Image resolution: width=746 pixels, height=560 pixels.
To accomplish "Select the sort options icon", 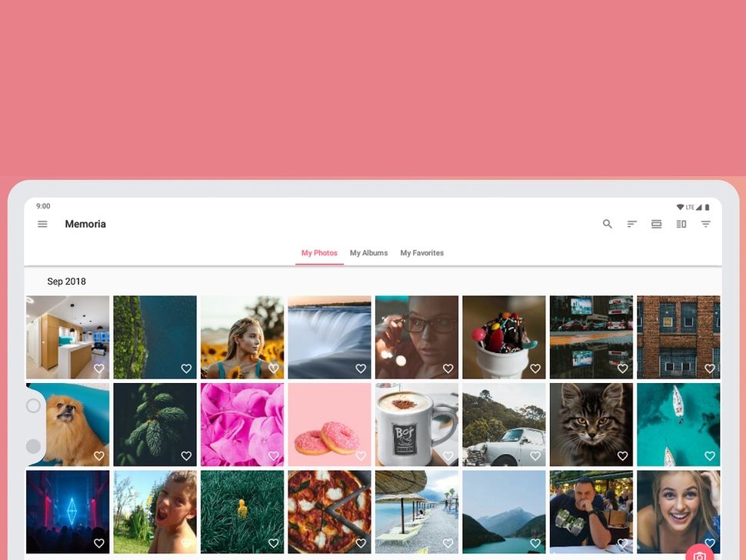I will [x=631, y=224].
